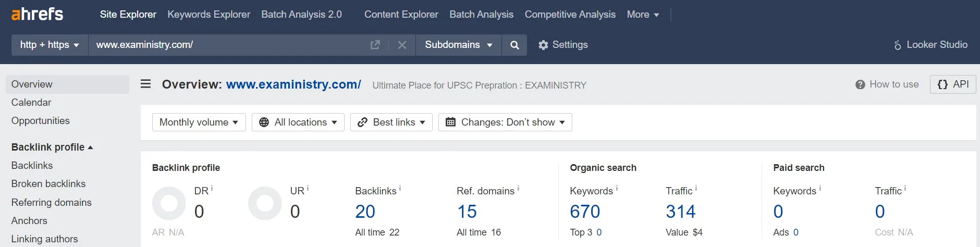
Task: Clear the URL field with X icon
Action: pos(402,45)
